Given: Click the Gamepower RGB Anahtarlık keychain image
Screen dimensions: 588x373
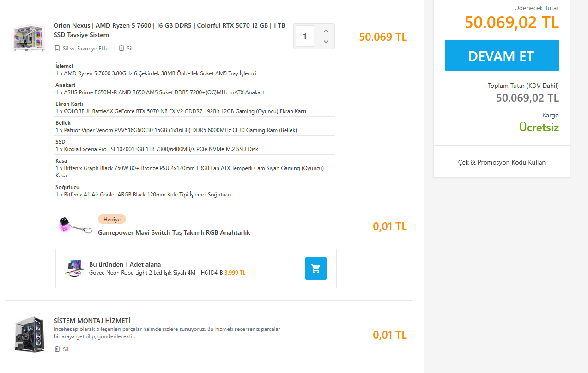Looking at the screenshot, I should tap(75, 226).
